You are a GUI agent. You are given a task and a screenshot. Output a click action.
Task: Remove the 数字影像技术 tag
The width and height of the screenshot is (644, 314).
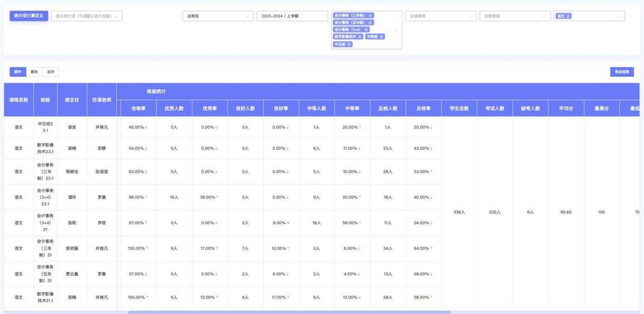tap(360, 36)
